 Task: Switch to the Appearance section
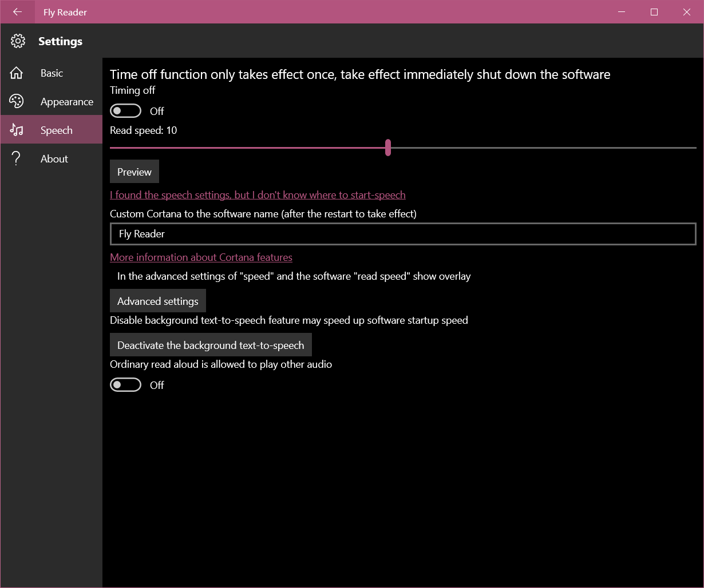coord(66,101)
